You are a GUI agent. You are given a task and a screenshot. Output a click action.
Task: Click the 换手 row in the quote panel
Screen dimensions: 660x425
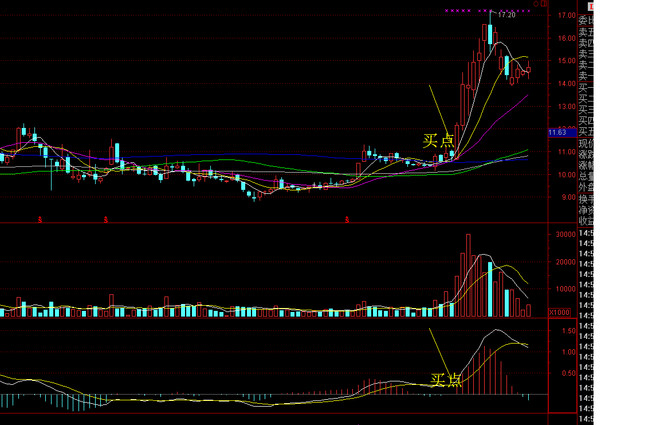point(585,199)
